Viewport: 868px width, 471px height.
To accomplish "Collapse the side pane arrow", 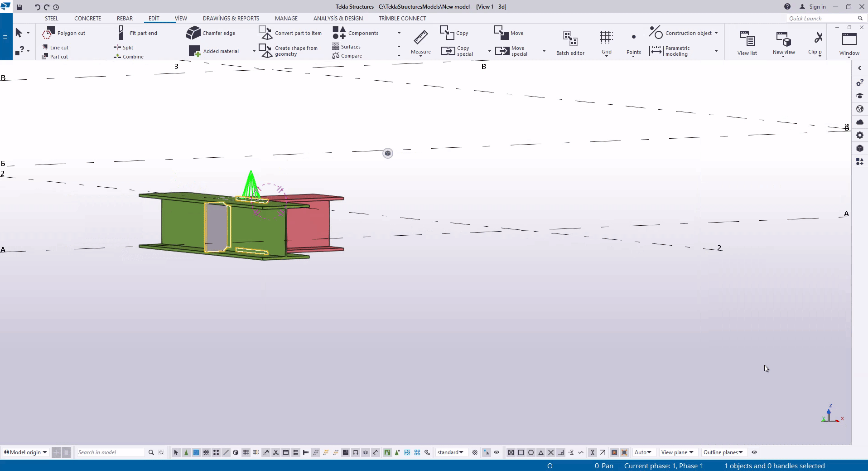I will pyautogui.click(x=859, y=68).
